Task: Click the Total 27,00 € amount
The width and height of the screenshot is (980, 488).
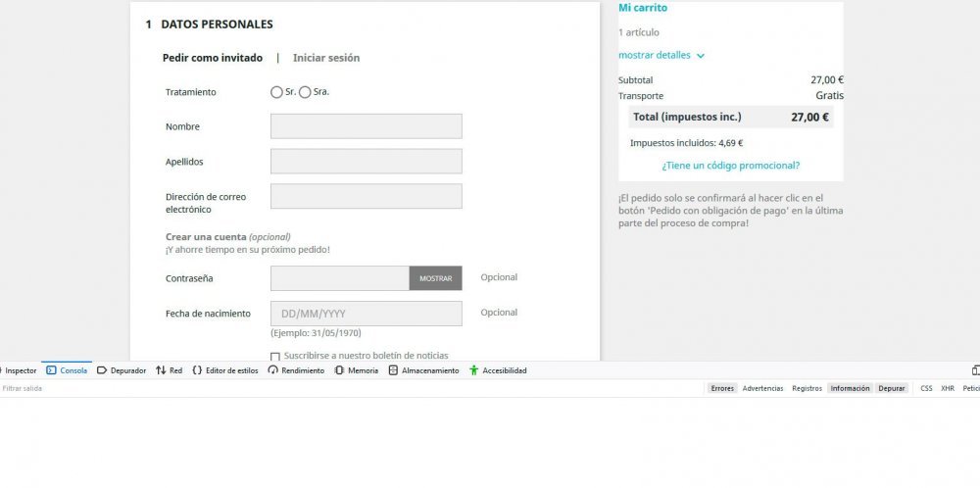Action: point(809,117)
